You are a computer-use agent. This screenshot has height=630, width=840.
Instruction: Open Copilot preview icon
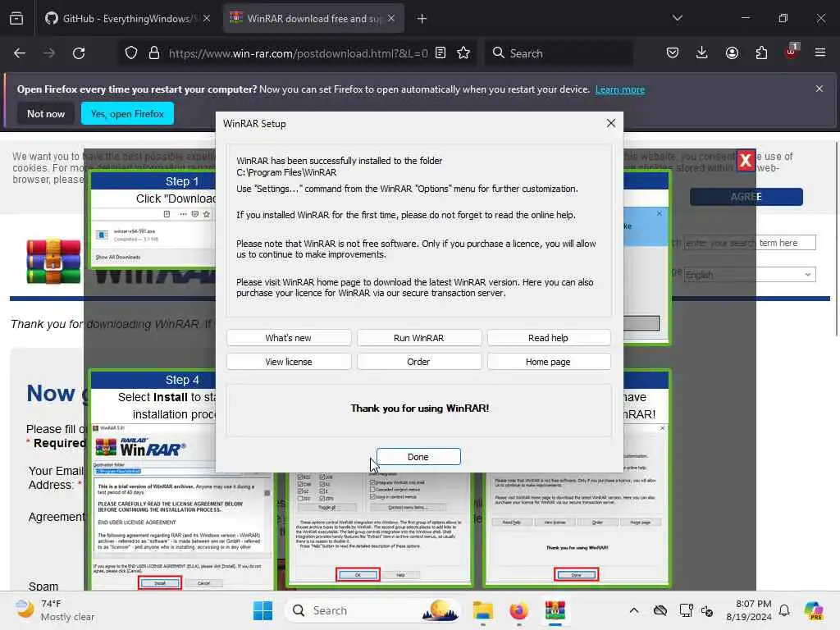click(814, 610)
